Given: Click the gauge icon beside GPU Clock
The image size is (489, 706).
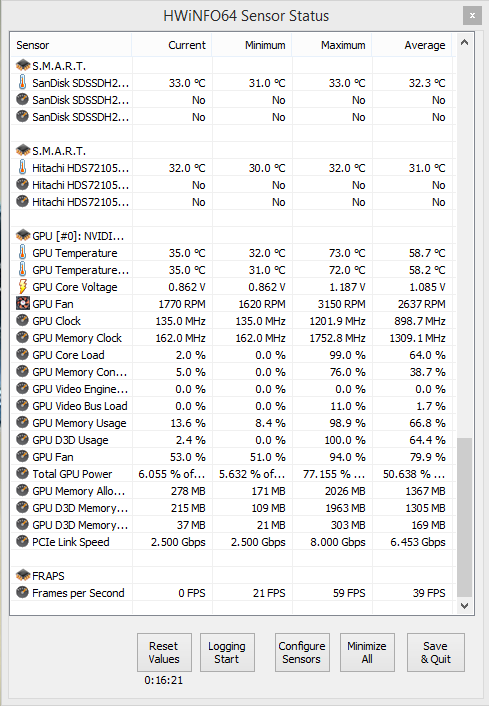Looking at the screenshot, I should 23,321.
